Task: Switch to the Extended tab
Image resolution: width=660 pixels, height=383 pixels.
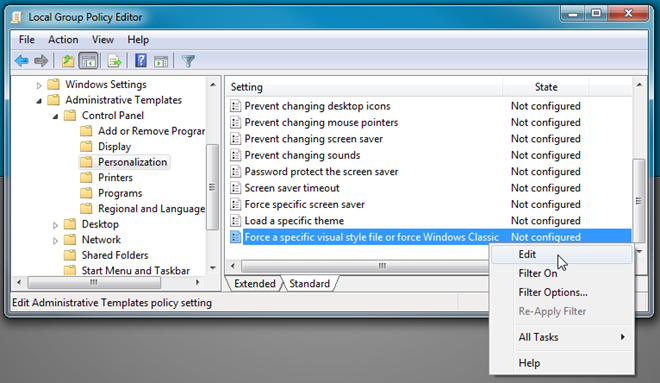Action: click(x=254, y=283)
